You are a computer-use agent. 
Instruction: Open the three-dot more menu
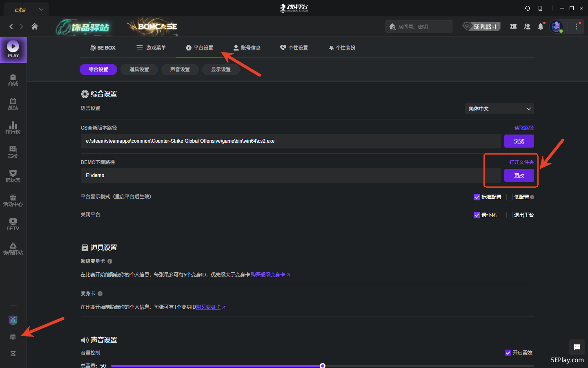pos(577,27)
